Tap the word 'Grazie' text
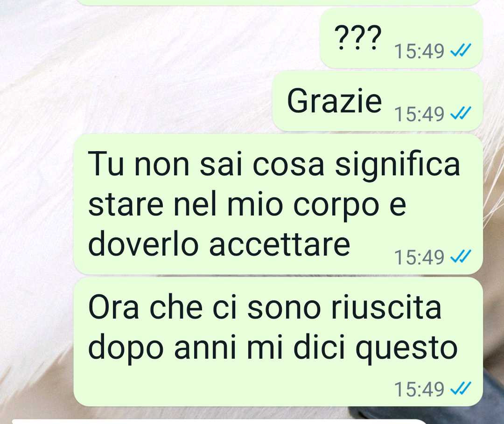Screen dimensions: 504x424 point(335,101)
